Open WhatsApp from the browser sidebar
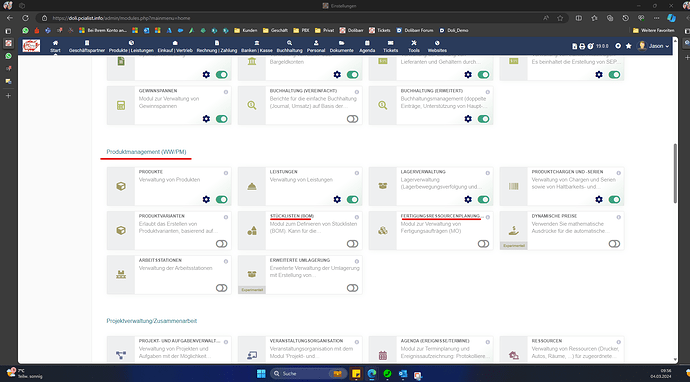Screen dimensions: 690x382 tap(8, 56)
